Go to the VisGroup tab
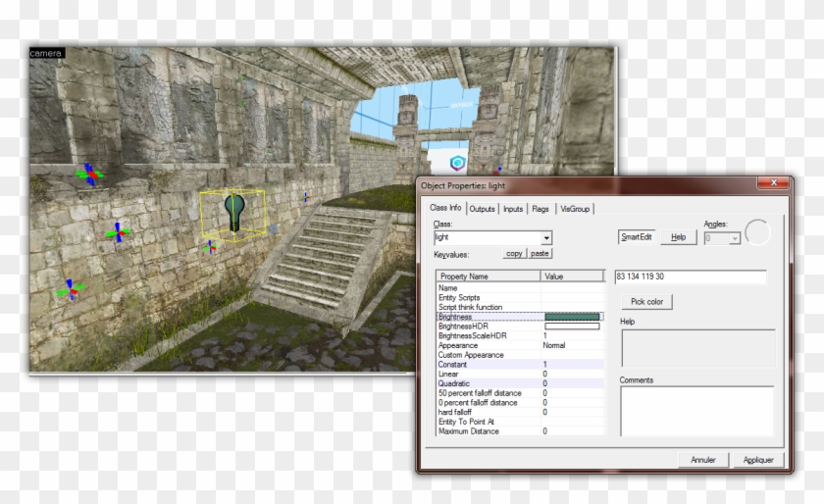 point(575,209)
